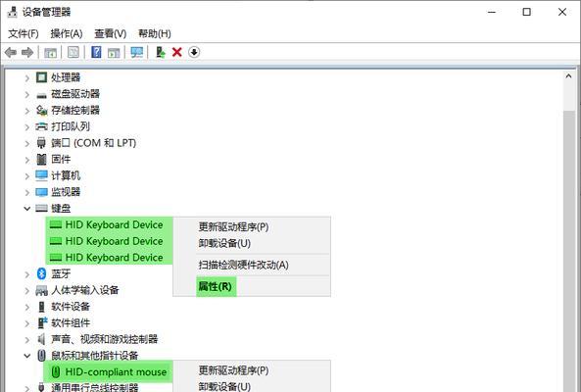Click the Bluetooth icon in device tree

click(x=41, y=273)
